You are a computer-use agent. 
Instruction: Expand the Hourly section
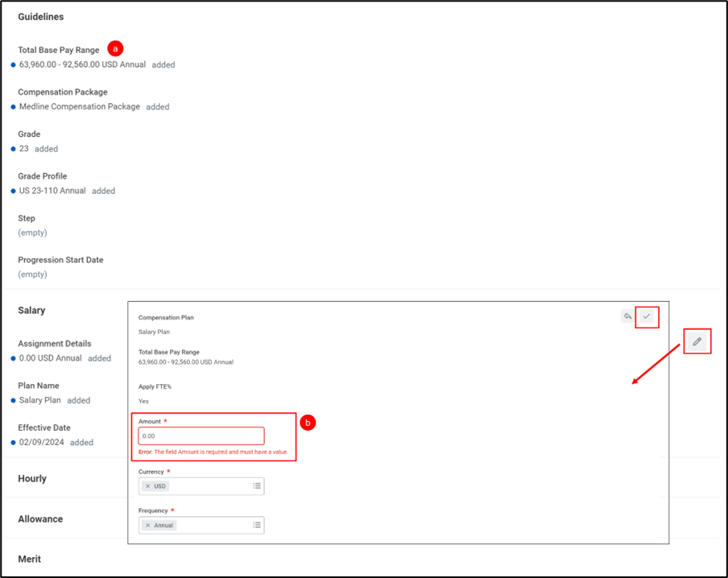point(32,478)
